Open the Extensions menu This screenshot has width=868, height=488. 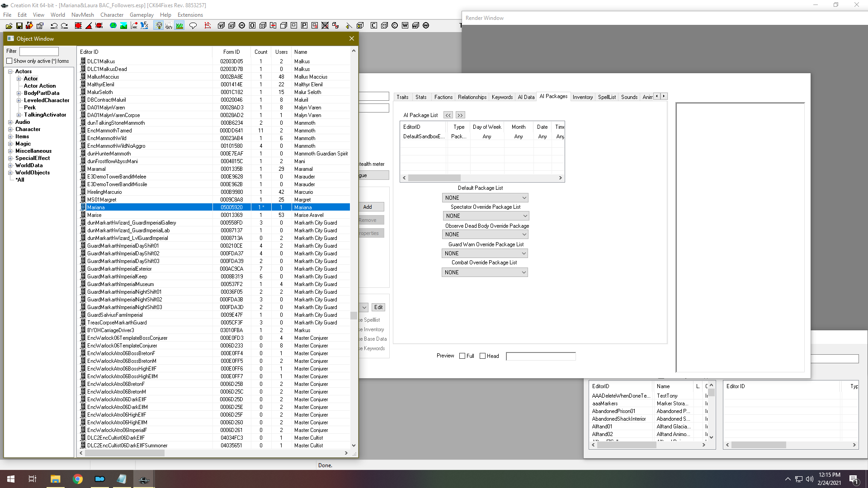pos(190,15)
